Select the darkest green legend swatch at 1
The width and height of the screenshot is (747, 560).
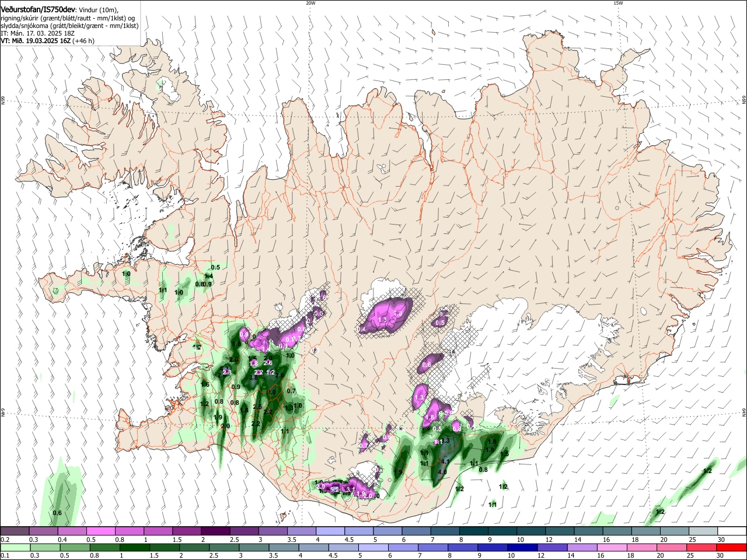pyautogui.click(x=134, y=547)
